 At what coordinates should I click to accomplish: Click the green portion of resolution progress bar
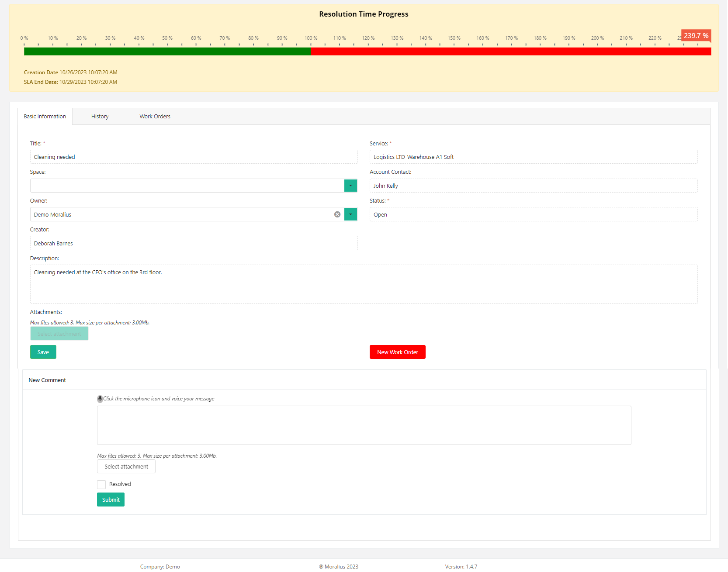167,52
